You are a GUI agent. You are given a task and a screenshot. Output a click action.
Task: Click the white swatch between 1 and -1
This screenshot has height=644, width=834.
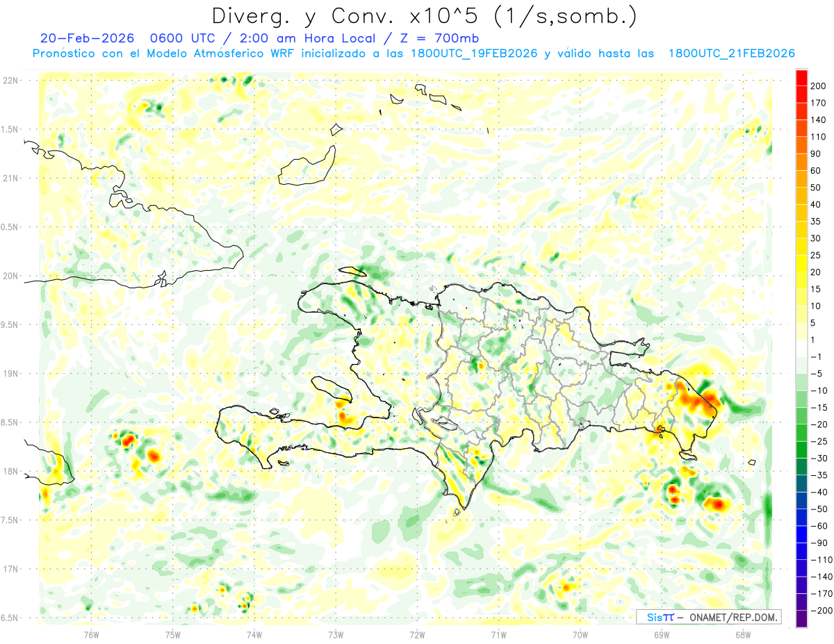(x=801, y=349)
